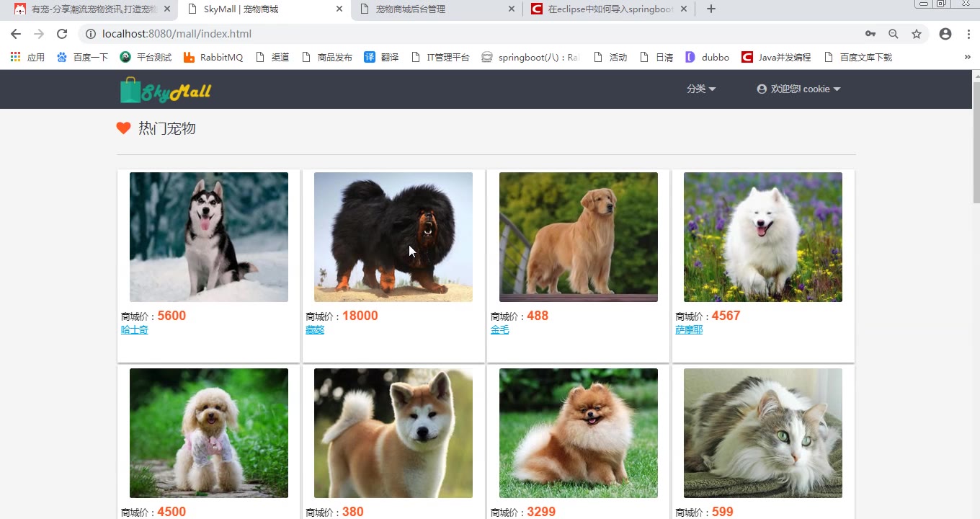The width and height of the screenshot is (980, 519).
Task: Open the 应用 apps shortcut
Action: pyautogui.click(x=27, y=57)
